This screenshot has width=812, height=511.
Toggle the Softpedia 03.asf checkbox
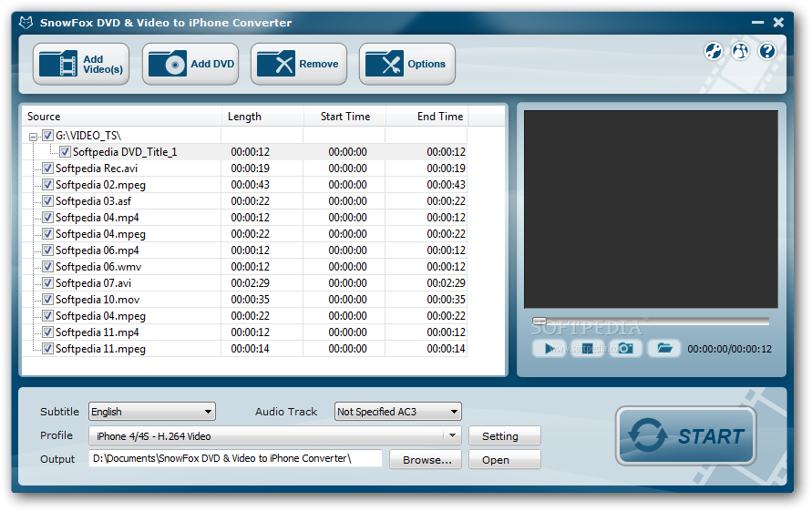47,201
